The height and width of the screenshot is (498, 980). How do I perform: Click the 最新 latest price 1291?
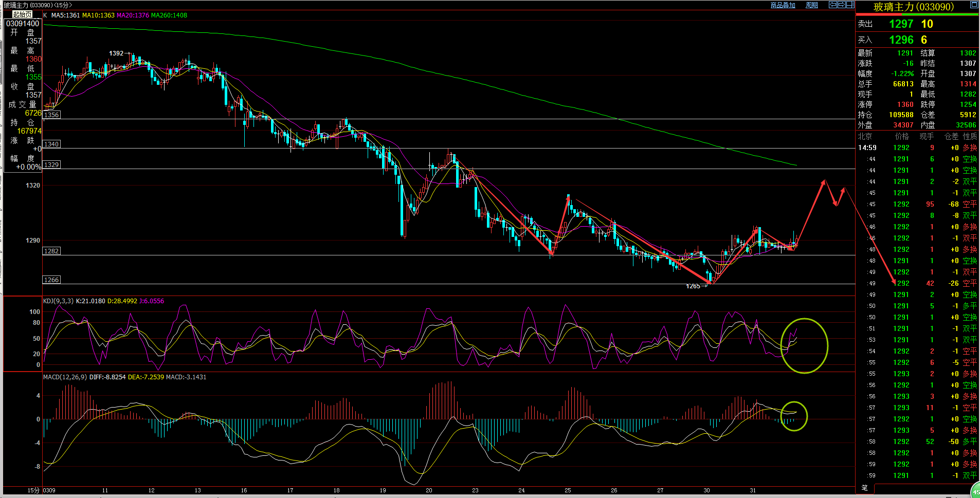(x=905, y=53)
